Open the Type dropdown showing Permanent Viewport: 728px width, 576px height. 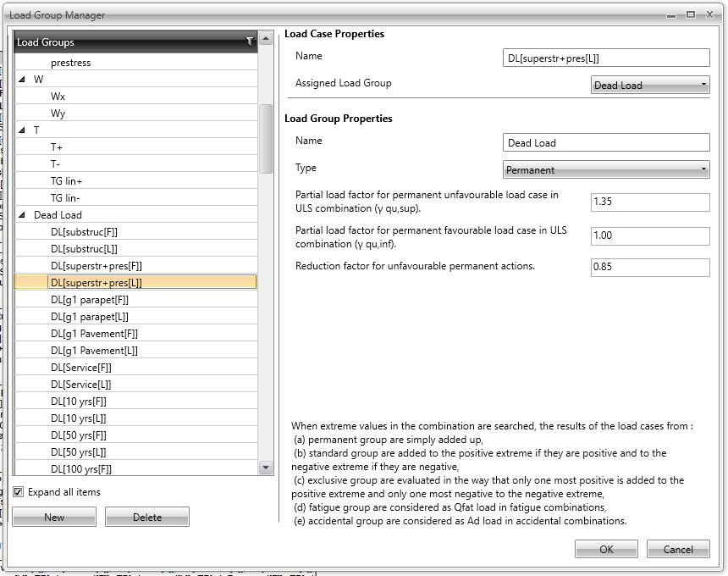704,169
